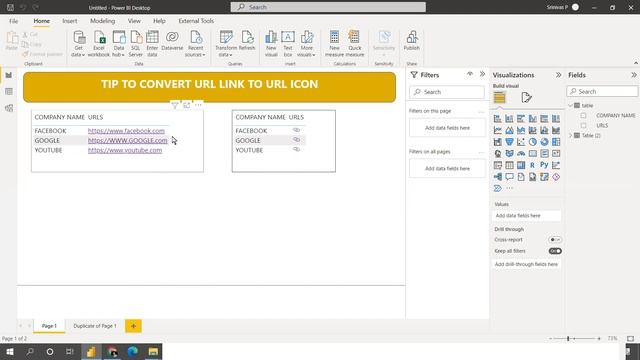Click FACEBOOK row URL icon
Viewport: 640px width, 360px height.
pyautogui.click(x=296, y=130)
